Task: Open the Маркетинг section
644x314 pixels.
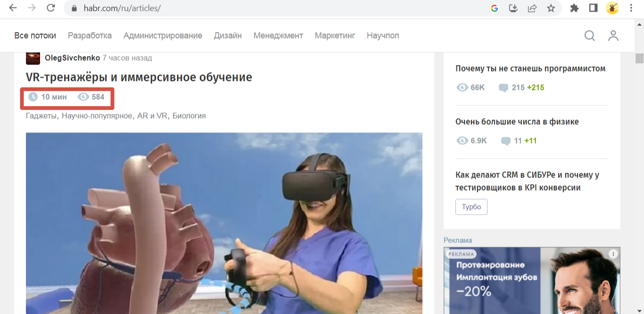Action: coord(335,35)
